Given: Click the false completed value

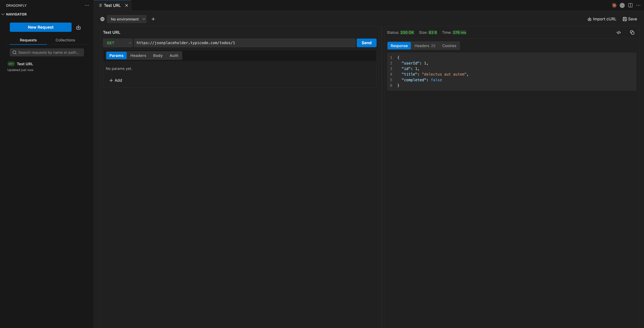Looking at the screenshot, I should (436, 80).
